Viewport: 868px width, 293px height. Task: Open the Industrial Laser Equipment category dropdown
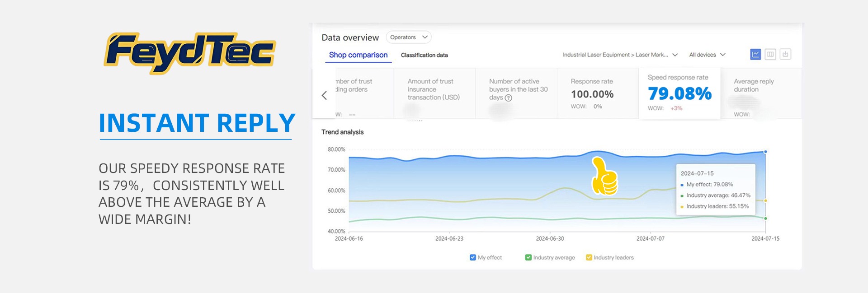[x=620, y=55]
